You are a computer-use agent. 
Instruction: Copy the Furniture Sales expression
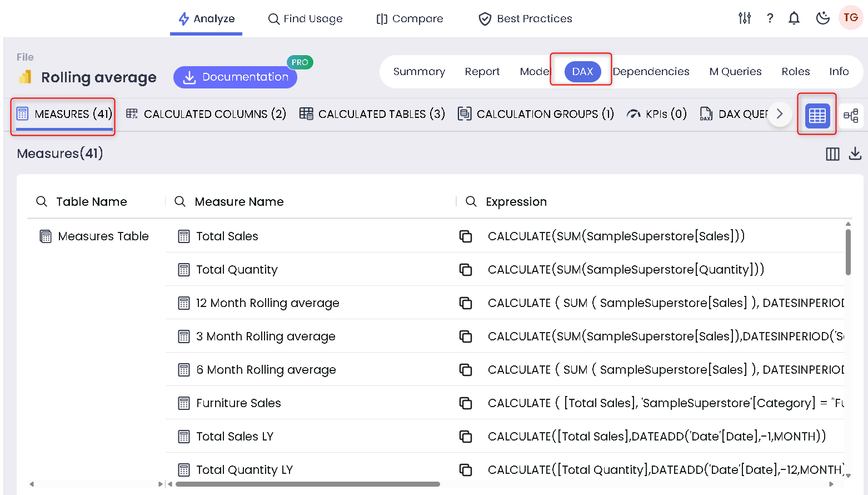[466, 403]
